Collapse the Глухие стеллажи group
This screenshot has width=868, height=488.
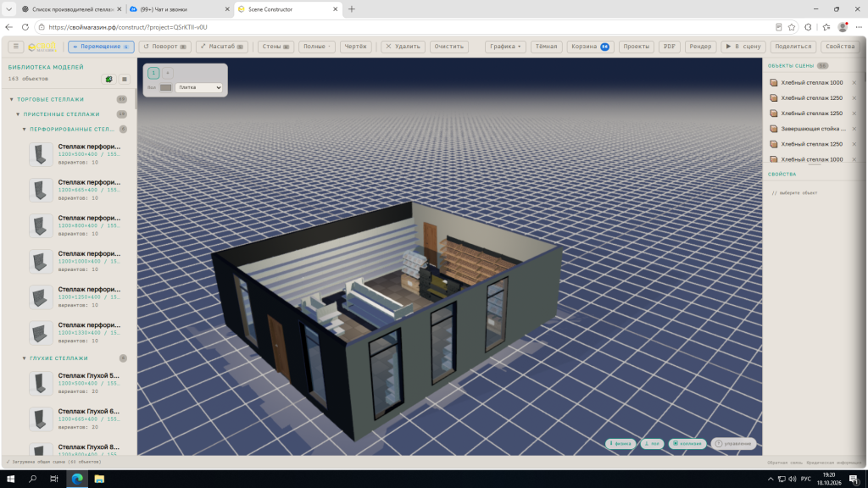click(25, 358)
